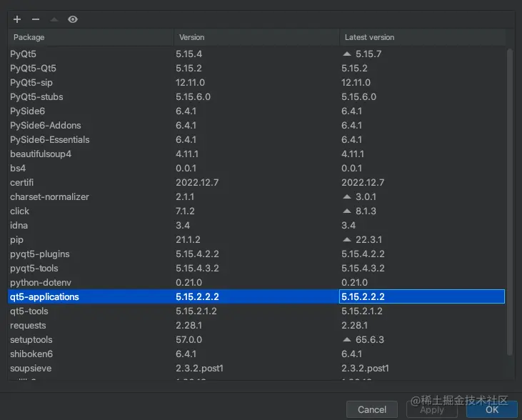
Task: Click upgrade arrow beside charset-normalizer 3.0.1
Action: click(x=347, y=196)
